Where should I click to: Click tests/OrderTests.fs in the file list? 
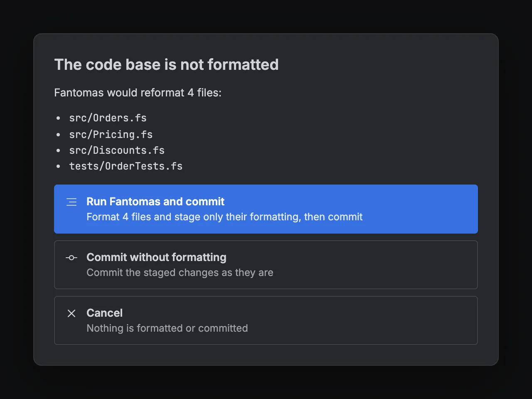coord(126,166)
